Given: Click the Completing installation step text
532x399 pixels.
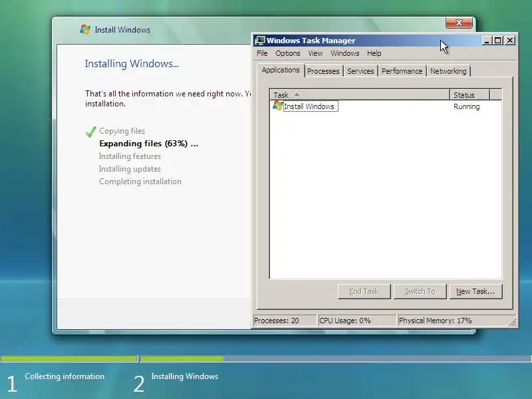Looking at the screenshot, I should pyautogui.click(x=140, y=182).
